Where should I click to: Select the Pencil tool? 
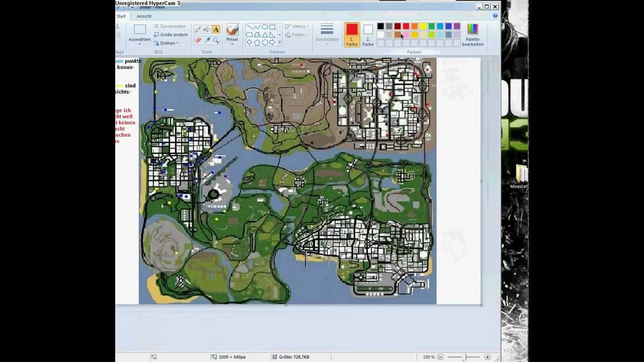198,30
